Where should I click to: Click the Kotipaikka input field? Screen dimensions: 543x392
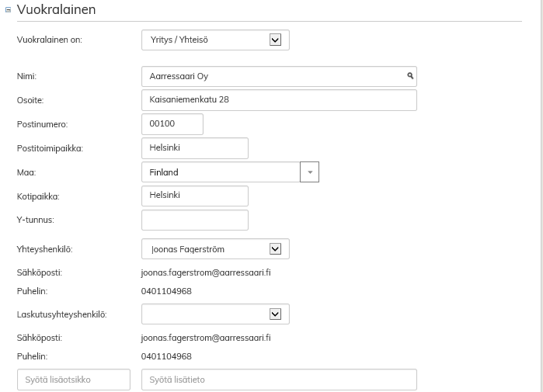click(194, 196)
